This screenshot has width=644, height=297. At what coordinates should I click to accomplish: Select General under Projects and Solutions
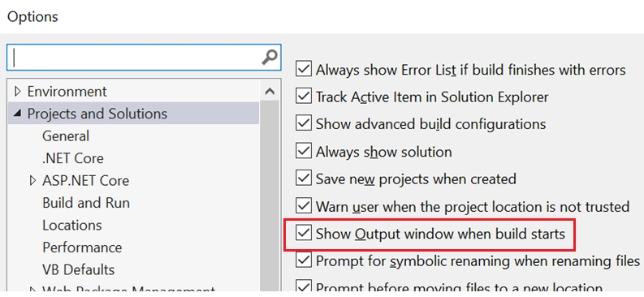(66, 136)
